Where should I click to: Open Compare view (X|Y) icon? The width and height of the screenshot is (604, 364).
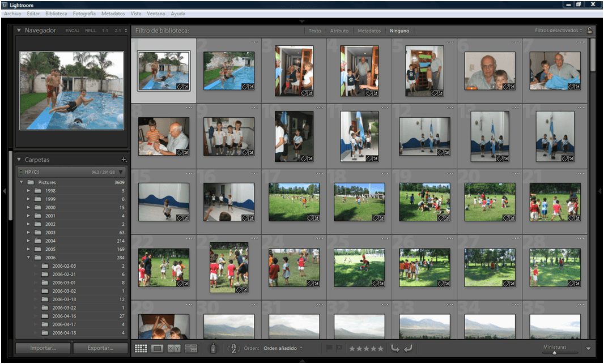pos(174,348)
